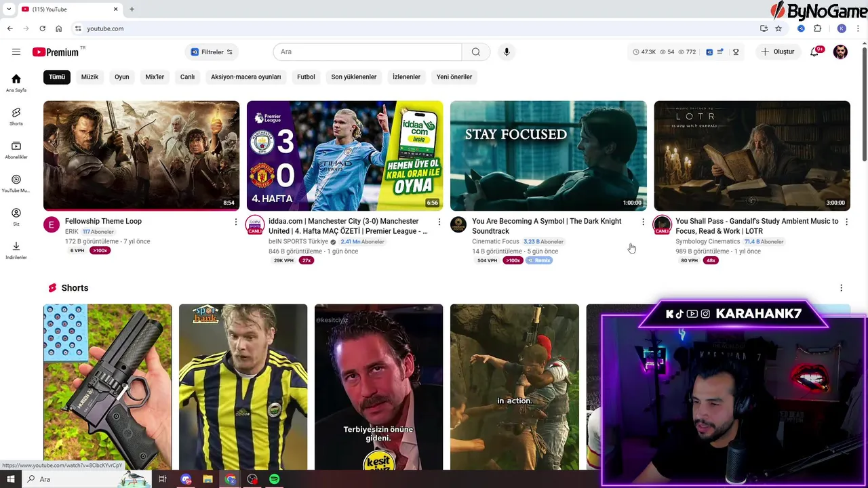868x488 pixels.
Task: Play the LOTR Gandalf study thumbnail
Action: 751,156
